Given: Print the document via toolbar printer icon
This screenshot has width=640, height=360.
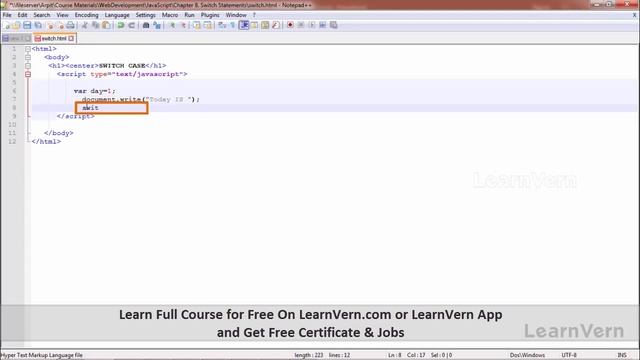Looking at the screenshot, I should click(71, 25).
